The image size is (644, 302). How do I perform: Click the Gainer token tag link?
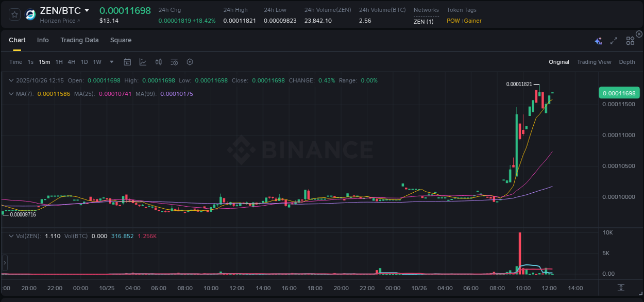472,21
